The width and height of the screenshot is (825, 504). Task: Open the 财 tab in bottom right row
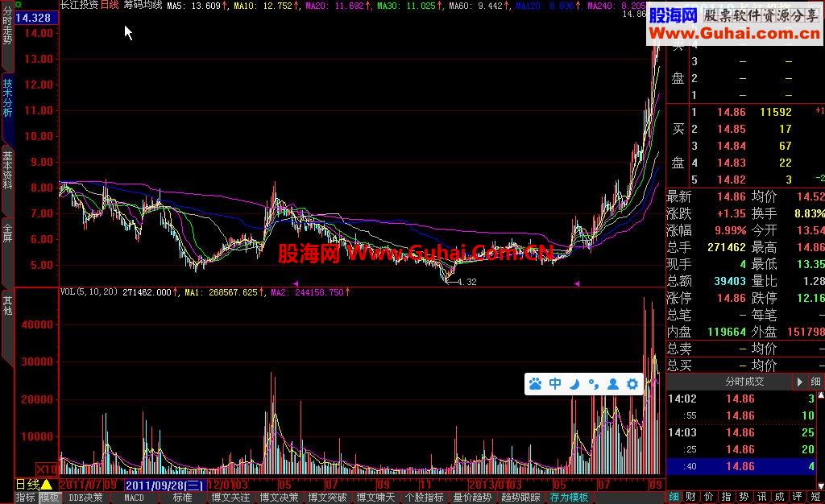click(x=691, y=497)
